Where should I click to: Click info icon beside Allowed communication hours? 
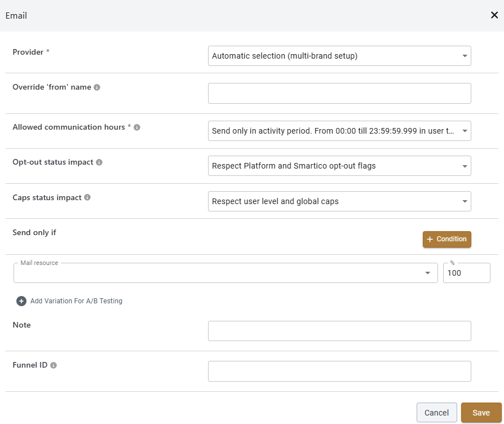click(x=137, y=127)
